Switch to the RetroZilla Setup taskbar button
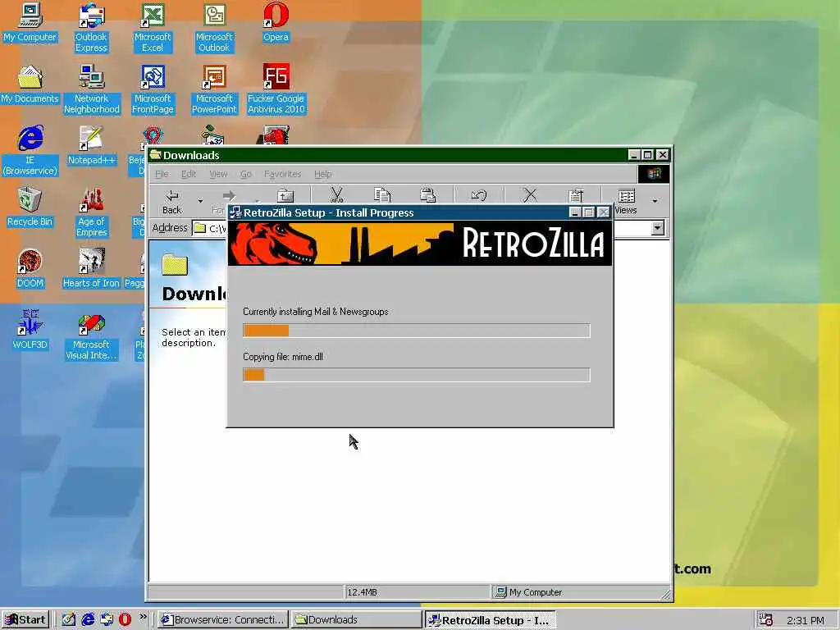The image size is (840, 630). point(490,620)
